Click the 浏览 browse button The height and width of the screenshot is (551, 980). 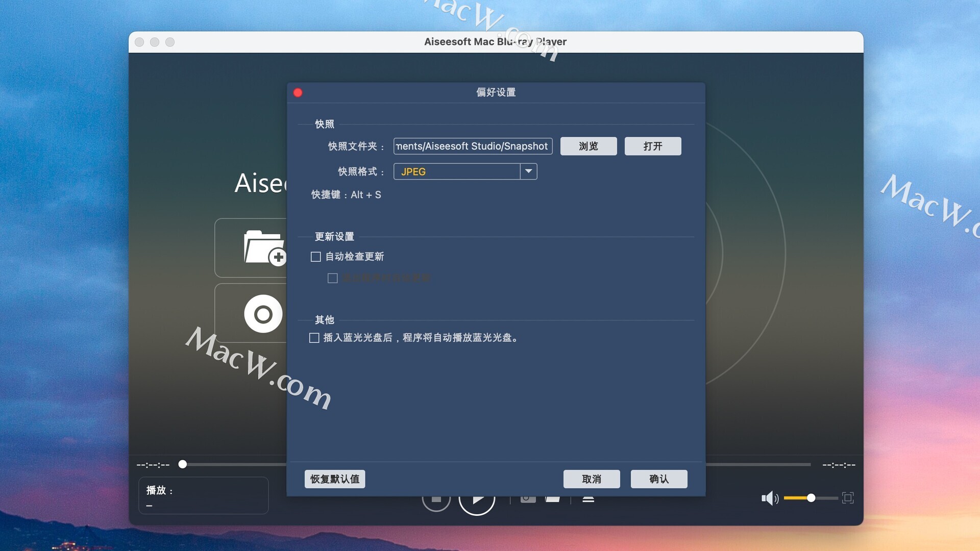589,146
